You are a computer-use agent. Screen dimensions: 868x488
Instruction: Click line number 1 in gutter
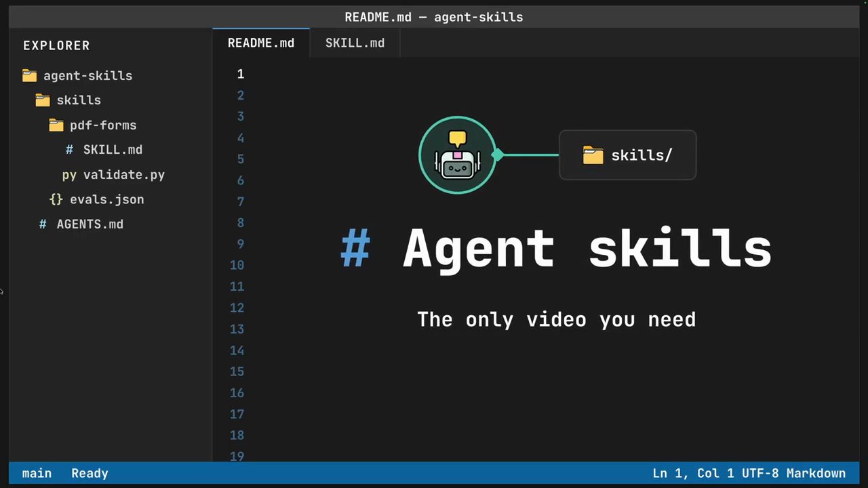pos(241,74)
